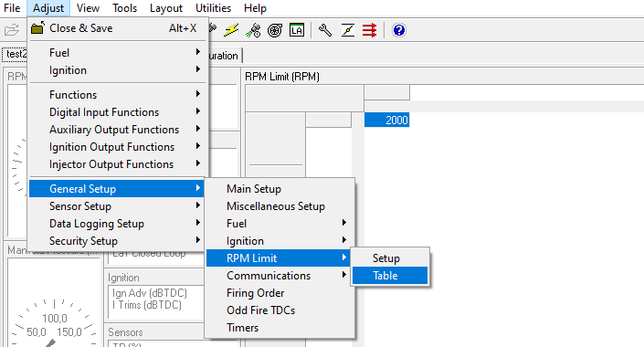
Task: Select the test2 tab
Action: coord(15,54)
